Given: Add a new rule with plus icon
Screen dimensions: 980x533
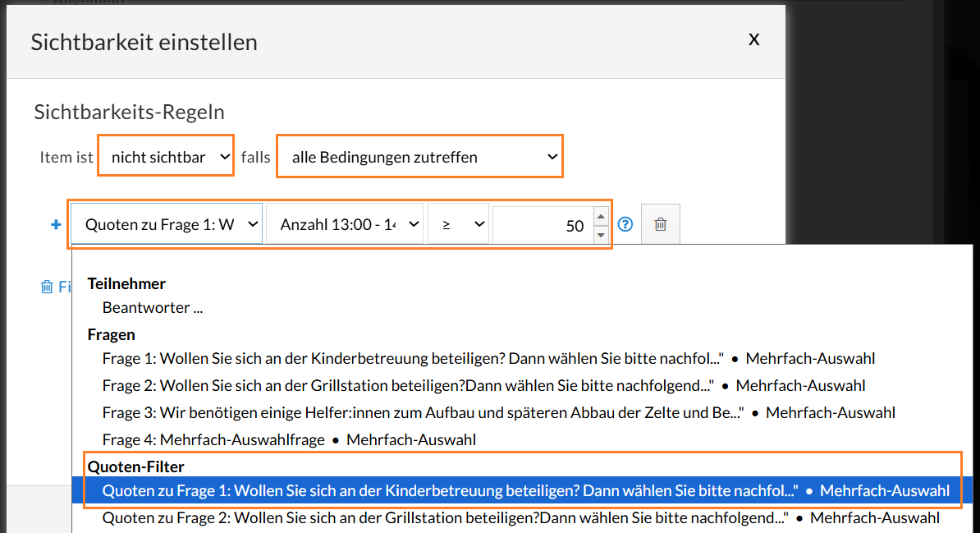Looking at the screenshot, I should tap(57, 225).
